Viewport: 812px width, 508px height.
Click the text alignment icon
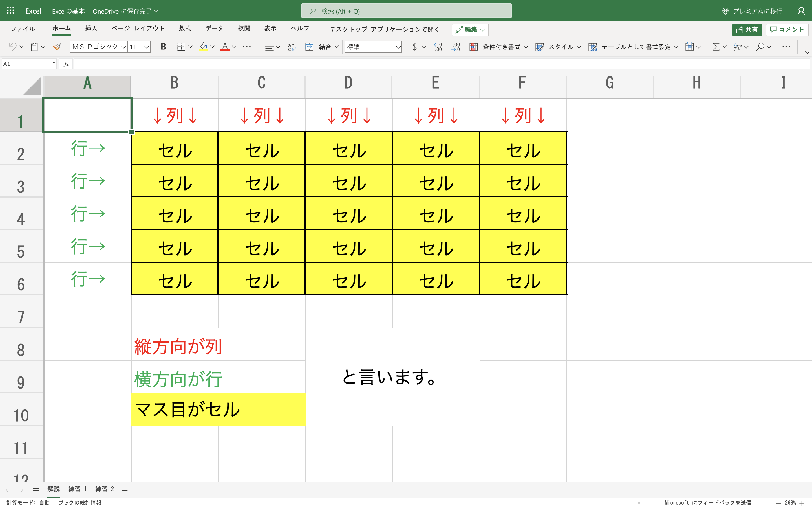pyautogui.click(x=269, y=47)
